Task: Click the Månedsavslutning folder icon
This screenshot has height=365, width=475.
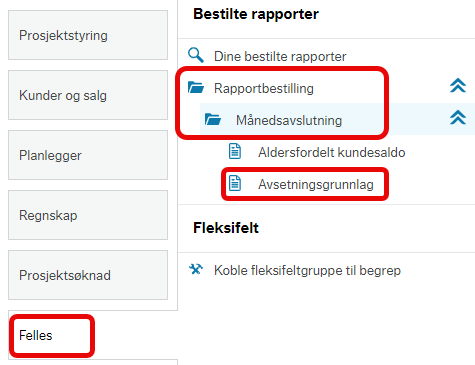Action: click(x=213, y=119)
